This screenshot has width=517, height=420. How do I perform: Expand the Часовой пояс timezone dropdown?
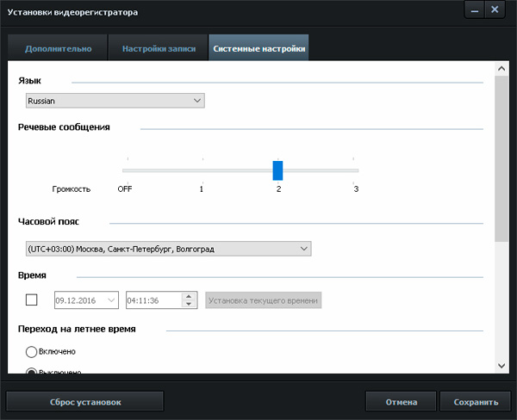pyautogui.click(x=168, y=249)
